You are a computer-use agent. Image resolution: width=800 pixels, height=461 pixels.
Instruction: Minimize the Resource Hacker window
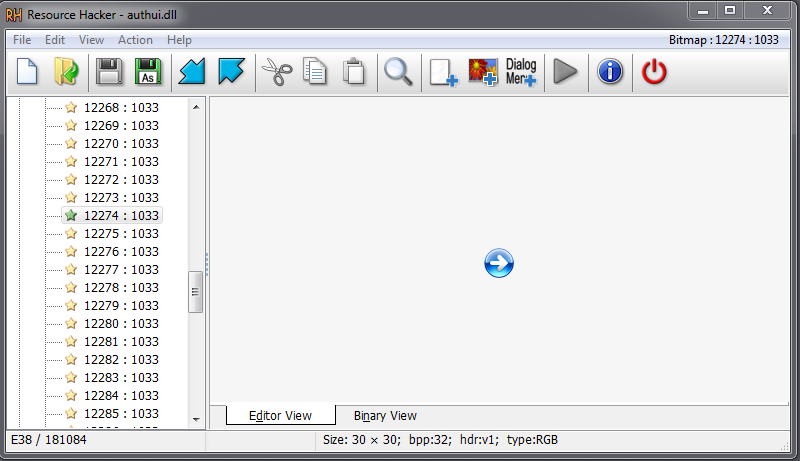(x=703, y=10)
